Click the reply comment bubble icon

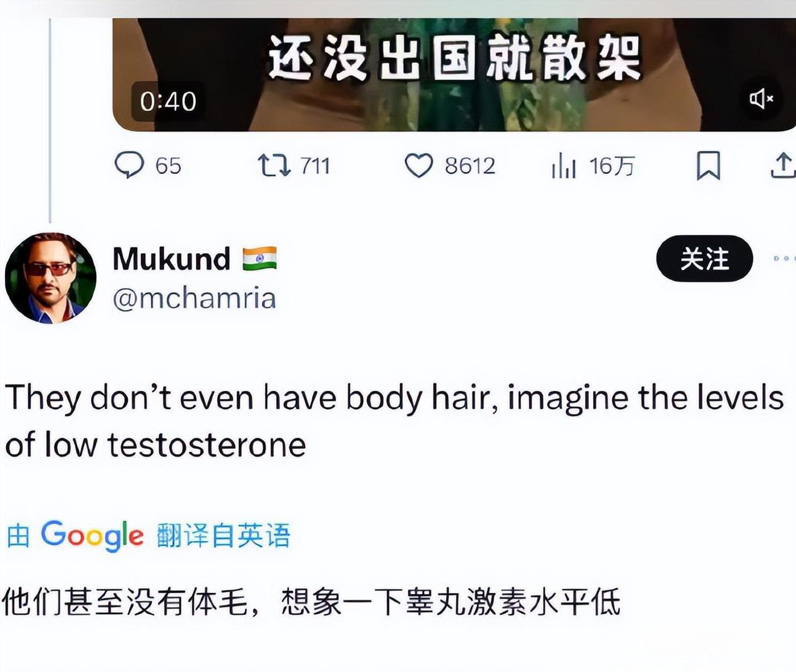129,165
